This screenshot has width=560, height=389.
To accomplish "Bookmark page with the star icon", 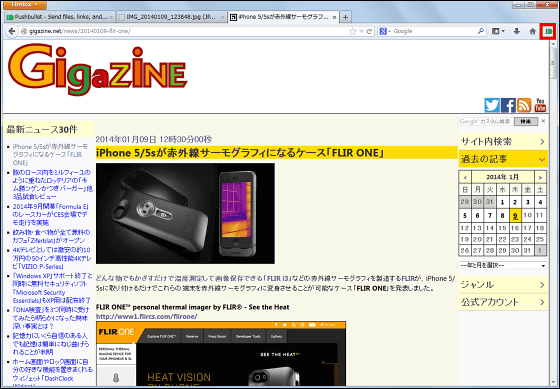I will point(352,31).
